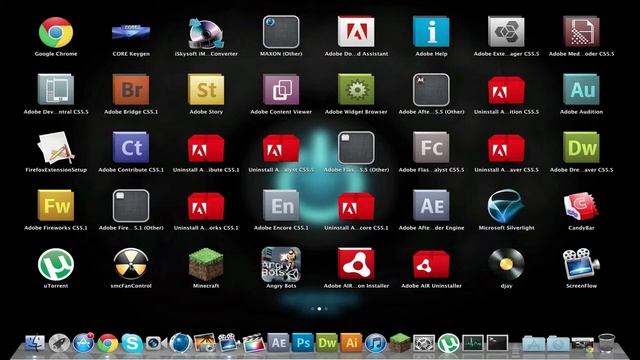Click Uninstall Adobe Fireworks CS5.1 icon

click(206, 206)
